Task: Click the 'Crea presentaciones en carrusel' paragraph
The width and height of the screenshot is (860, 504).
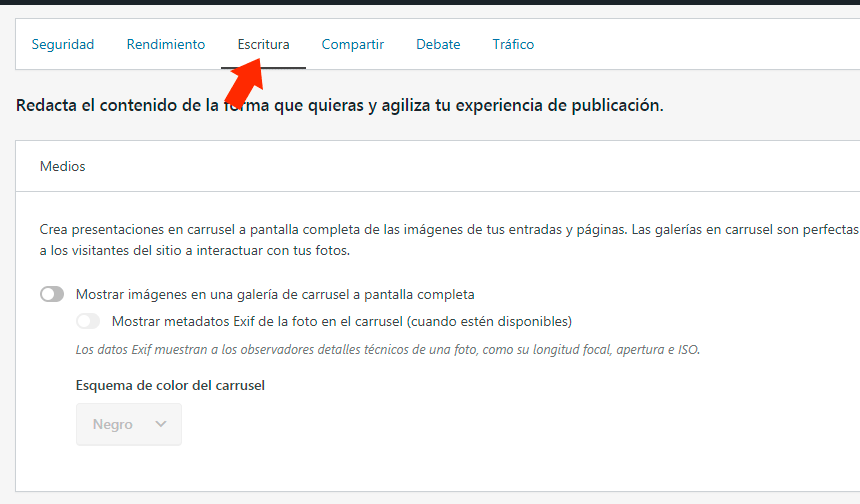Action: [449, 240]
